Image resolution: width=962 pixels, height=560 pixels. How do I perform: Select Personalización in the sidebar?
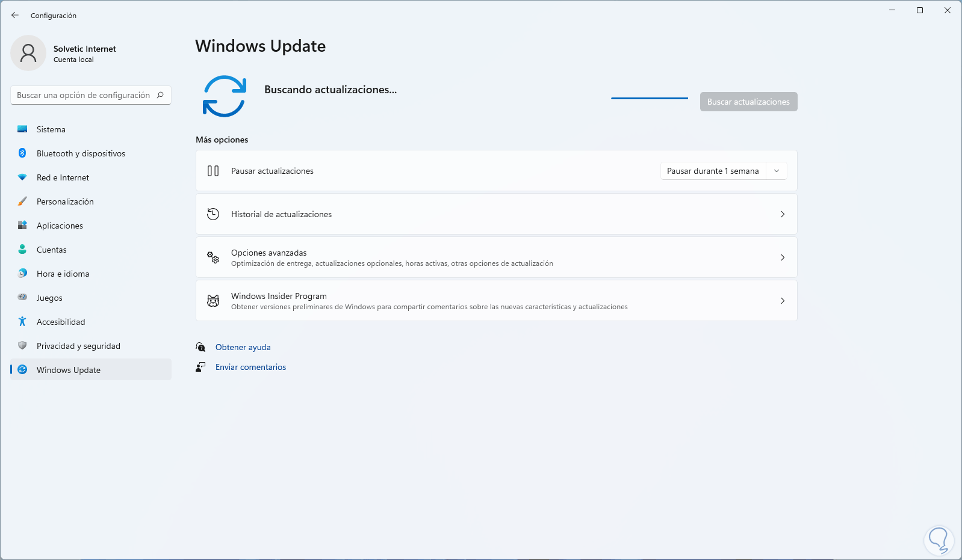[91, 202]
